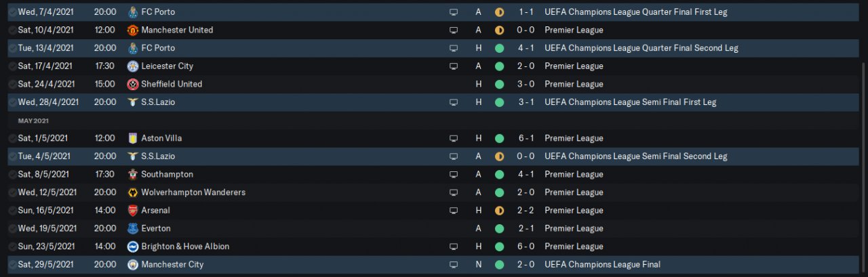This screenshot has width=868, height=277.
Task: Open the Brighton & Hove Albion club link
Action: tap(185, 247)
